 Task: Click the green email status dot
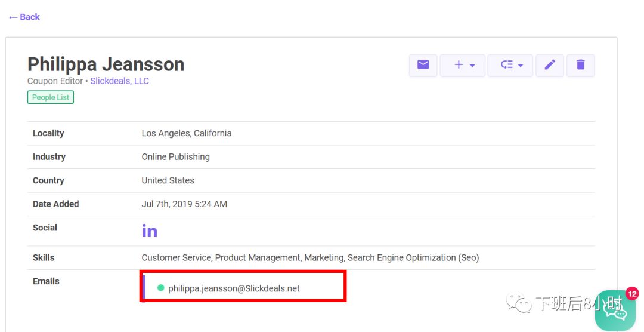161,288
